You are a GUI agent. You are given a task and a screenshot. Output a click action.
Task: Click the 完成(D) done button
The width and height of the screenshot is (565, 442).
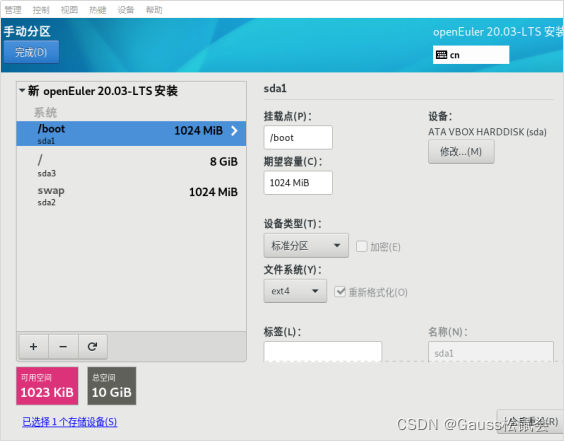31,52
